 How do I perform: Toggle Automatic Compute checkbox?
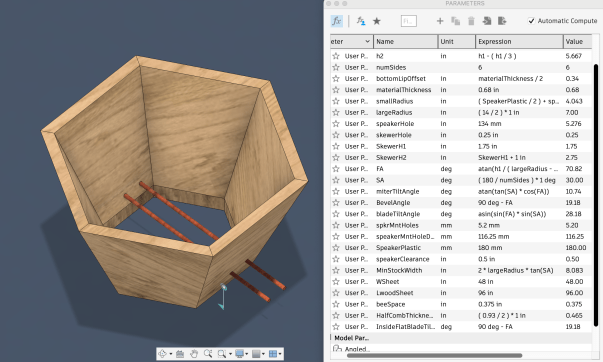[x=531, y=21]
